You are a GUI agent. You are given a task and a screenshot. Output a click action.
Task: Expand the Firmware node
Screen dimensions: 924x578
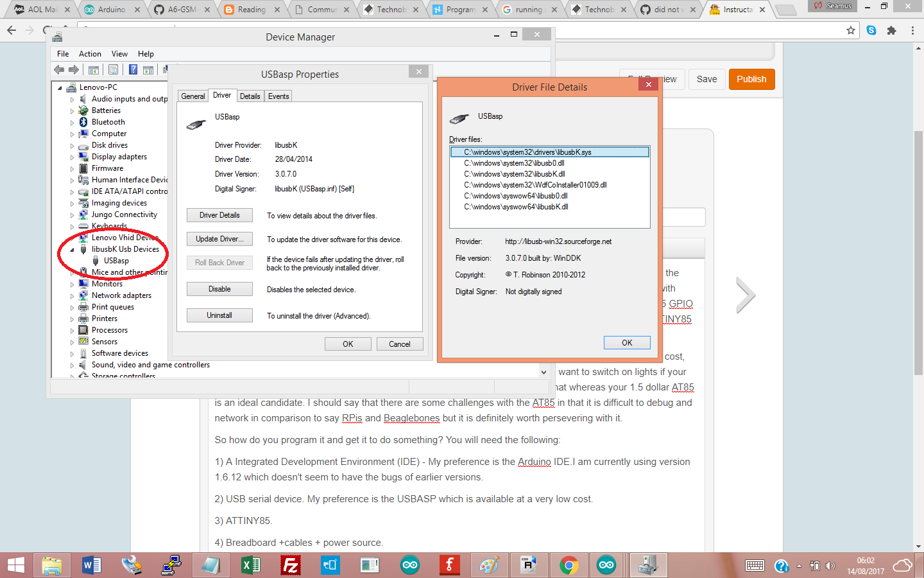coord(72,169)
